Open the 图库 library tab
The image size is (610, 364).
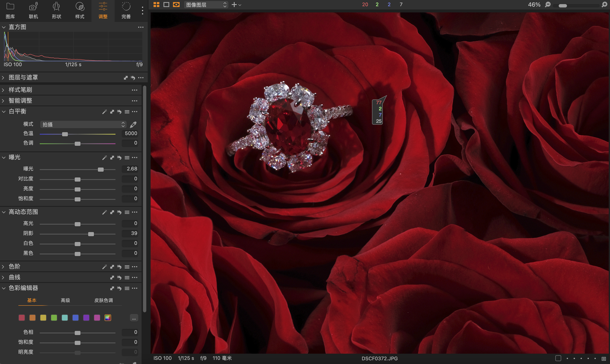pos(10,11)
